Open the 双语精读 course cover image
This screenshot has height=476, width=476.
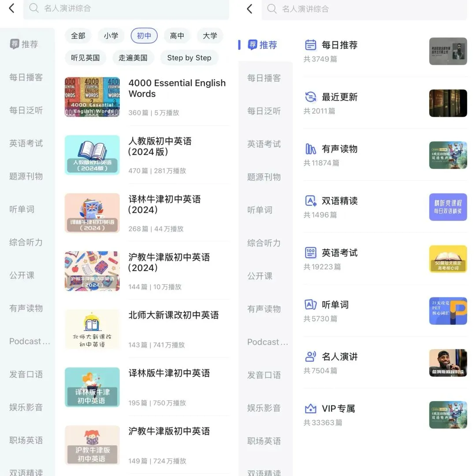point(448,207)
